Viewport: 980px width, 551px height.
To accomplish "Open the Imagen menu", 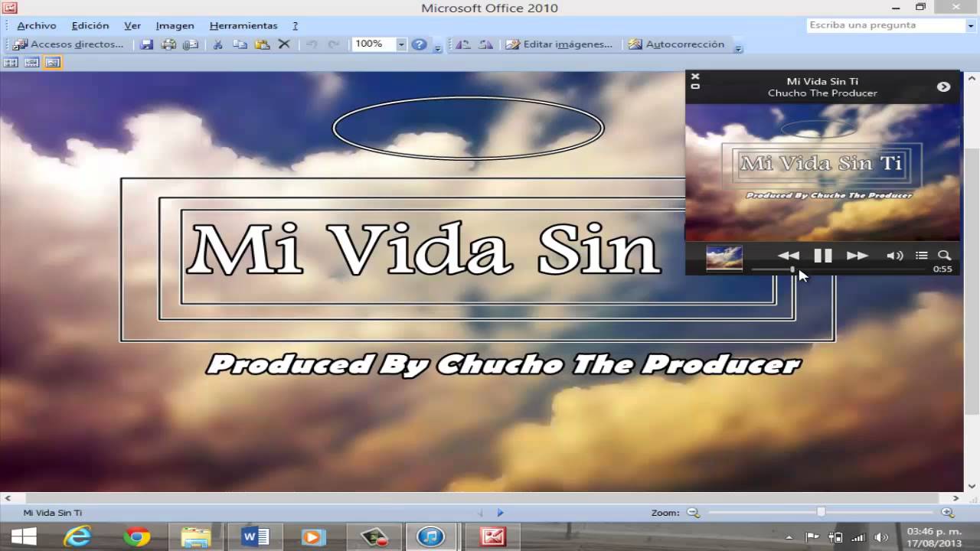I will (175, 25).
